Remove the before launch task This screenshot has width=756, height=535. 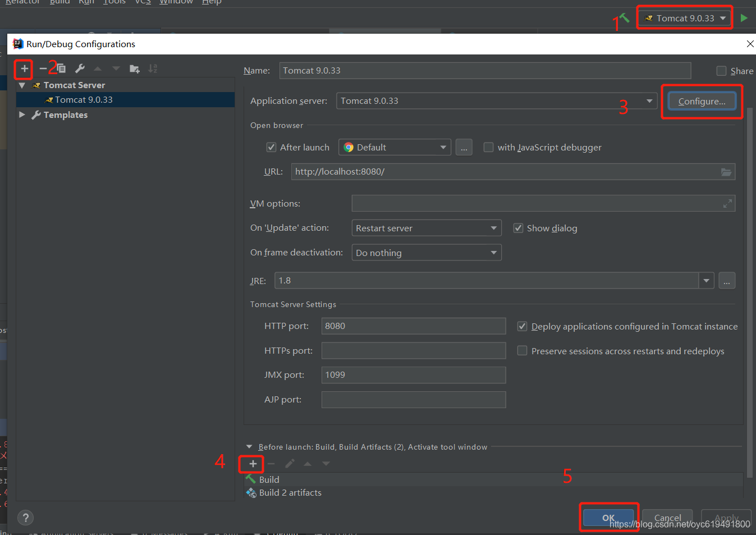(x=271, y=464)
